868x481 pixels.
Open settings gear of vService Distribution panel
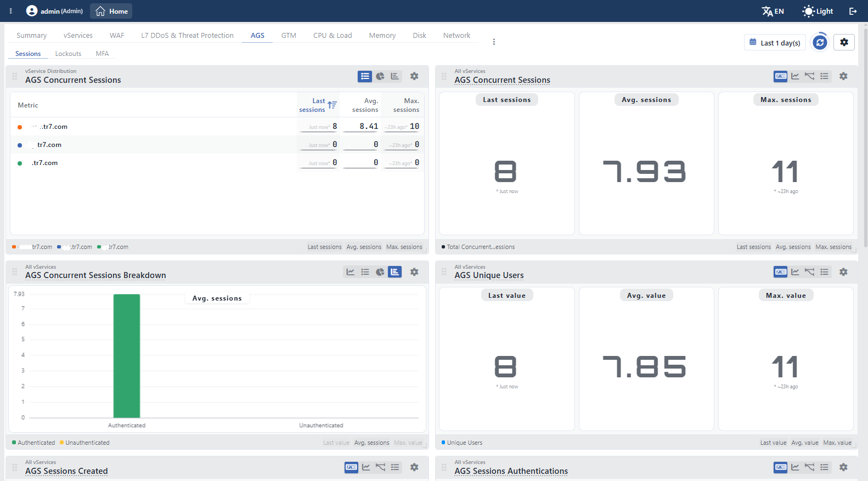(414, 76)
